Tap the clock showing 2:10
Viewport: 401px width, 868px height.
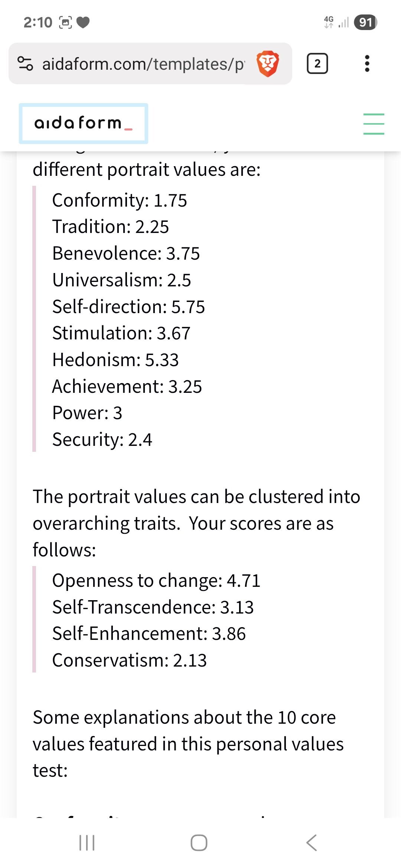38,23
